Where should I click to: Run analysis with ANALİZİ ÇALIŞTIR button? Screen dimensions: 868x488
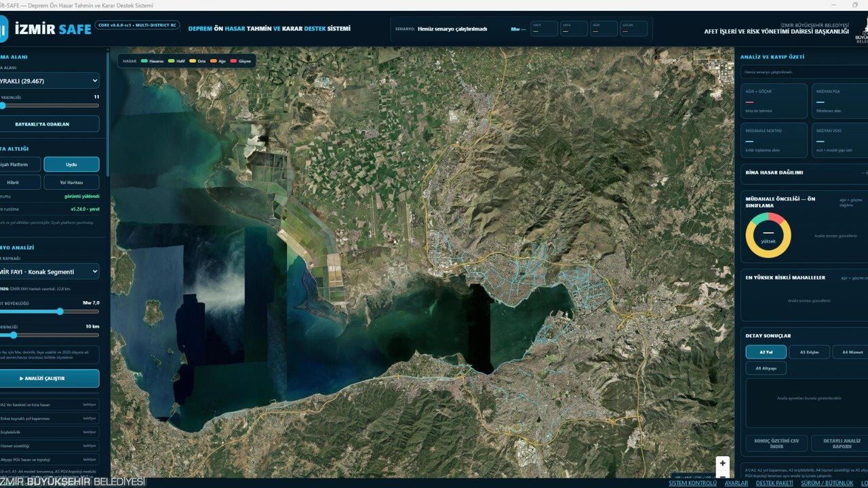click(x=50, y=378)
